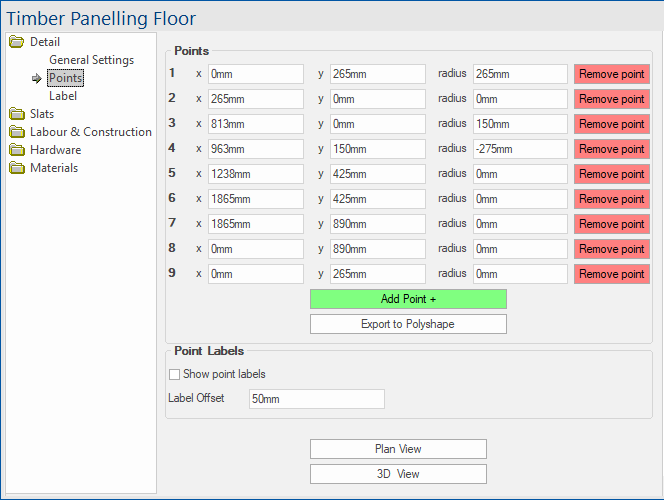Open General Settings page
Screen dimensions: 664x500
click(x=91, y=60)
